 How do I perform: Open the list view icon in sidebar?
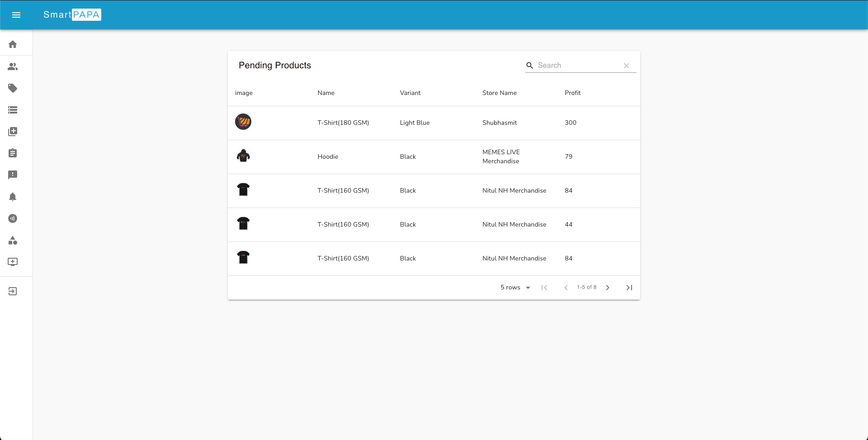(13, 110)
